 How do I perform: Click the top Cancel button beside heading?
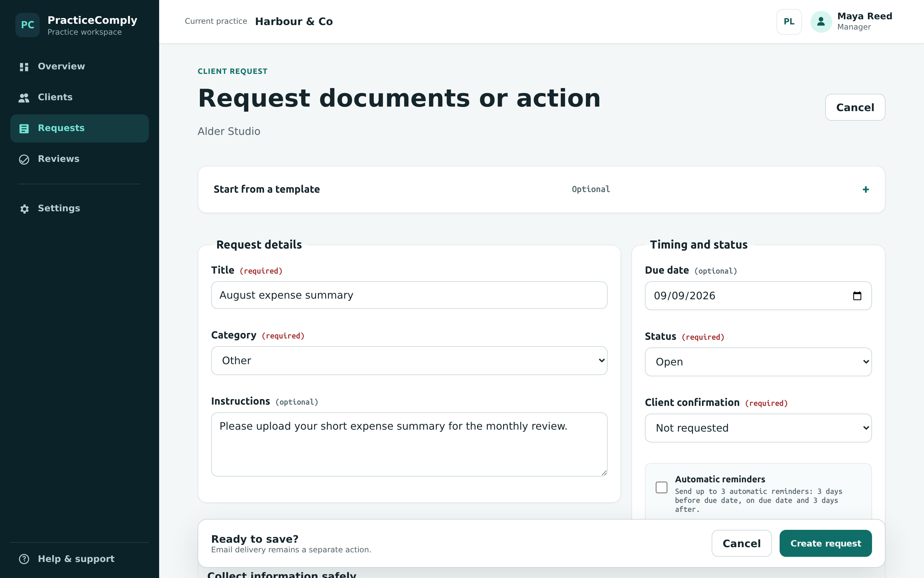pyautogui.click(x=855, y=108)
